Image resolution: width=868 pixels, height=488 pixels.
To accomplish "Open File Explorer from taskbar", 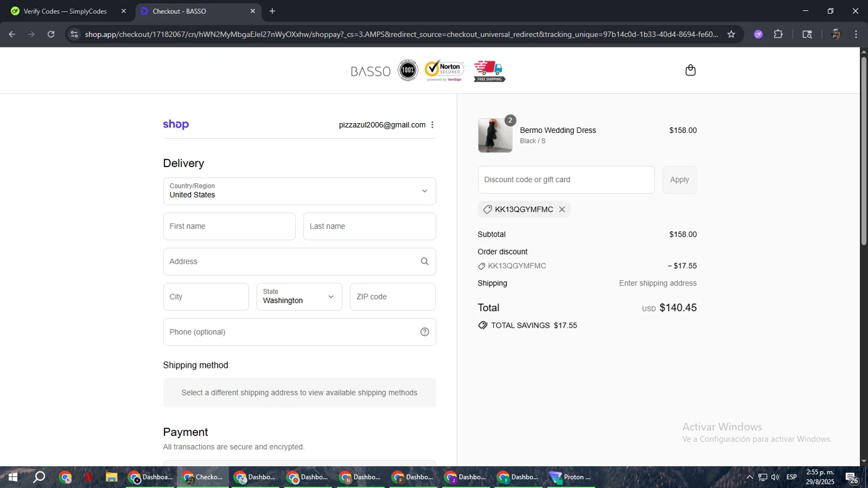I will click(112, 477).
